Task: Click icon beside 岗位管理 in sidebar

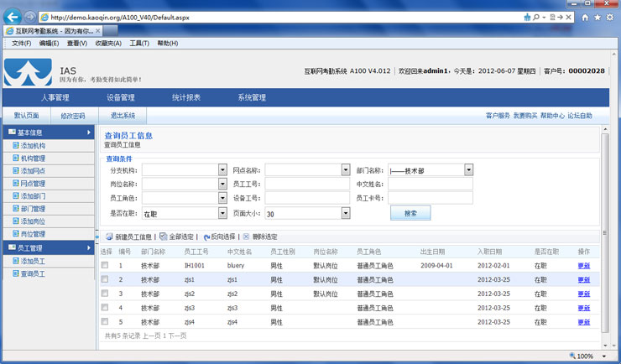Action: coord(15,234)
